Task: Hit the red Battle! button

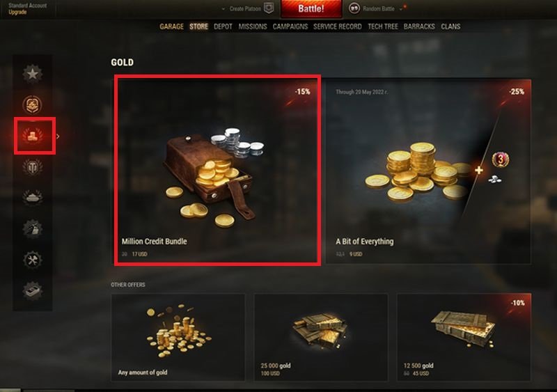Action: (311, 8)
